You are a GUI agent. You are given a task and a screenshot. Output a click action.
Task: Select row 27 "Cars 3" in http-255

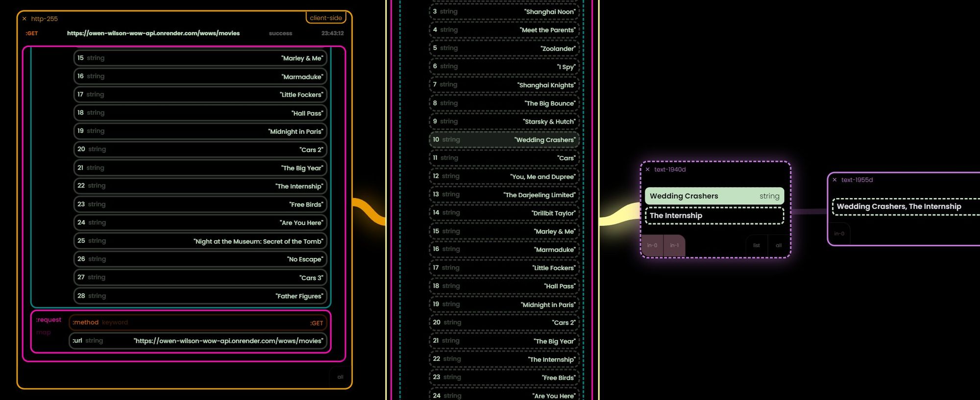(200, 277)
